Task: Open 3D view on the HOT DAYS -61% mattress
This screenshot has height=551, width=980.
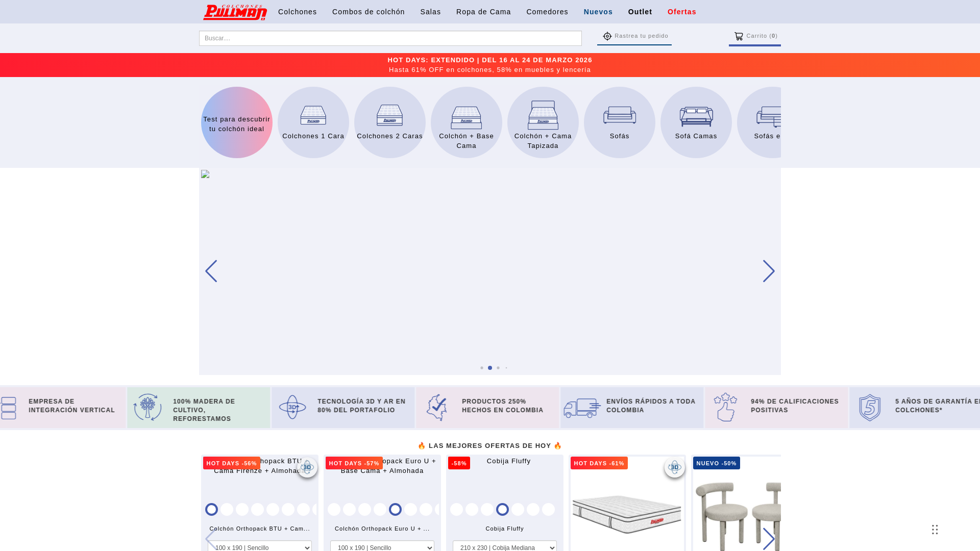Action: point(675,467)
